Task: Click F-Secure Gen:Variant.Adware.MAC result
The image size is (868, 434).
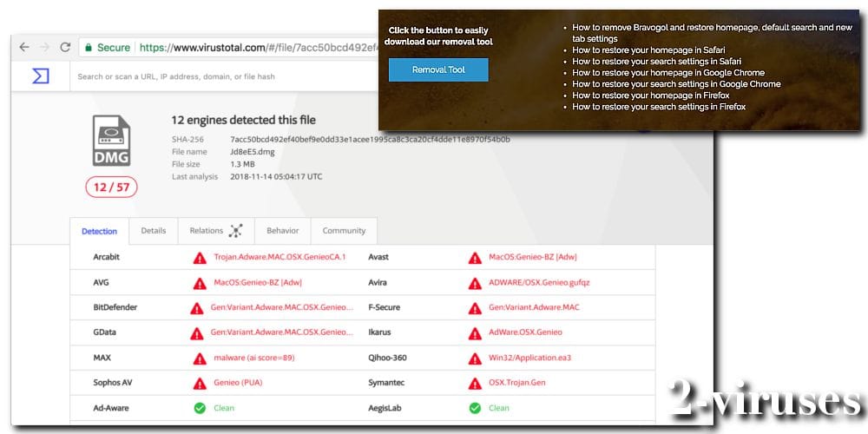Action: 534,307
